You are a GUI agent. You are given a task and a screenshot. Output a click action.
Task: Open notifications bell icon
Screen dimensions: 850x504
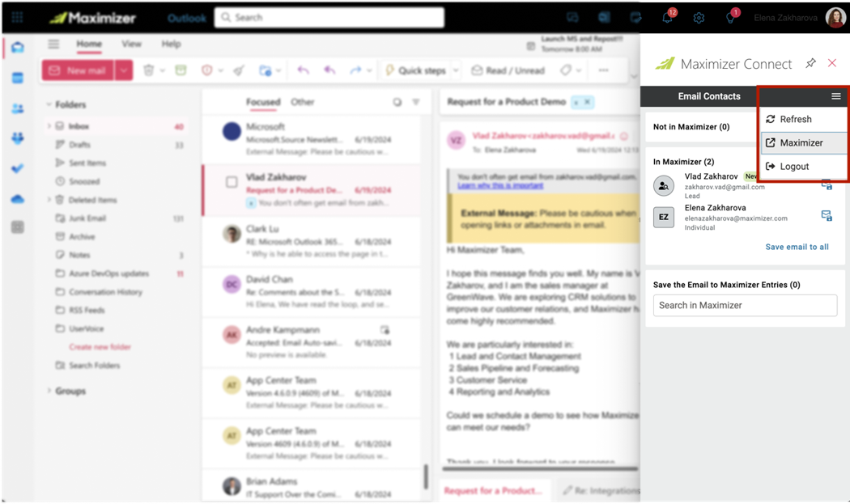pos(667,18)
